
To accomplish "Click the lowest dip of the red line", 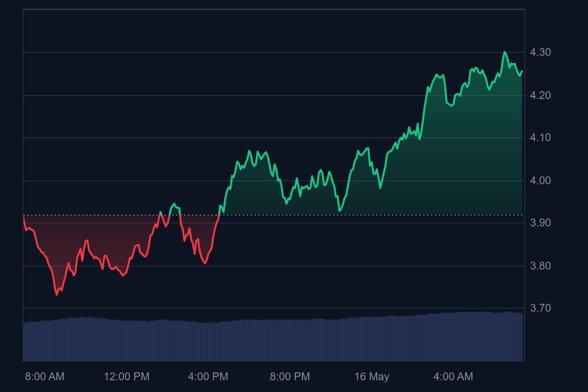I will (x=57, y=294).
